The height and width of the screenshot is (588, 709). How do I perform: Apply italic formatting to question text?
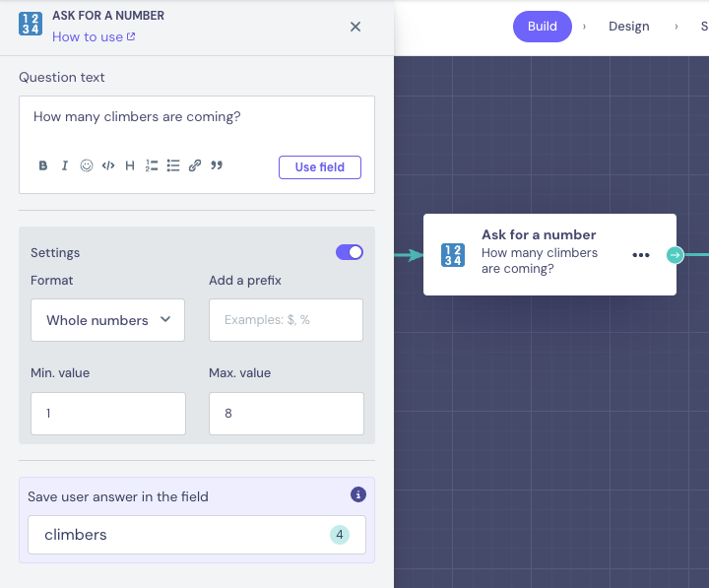[x=65, y=165]
